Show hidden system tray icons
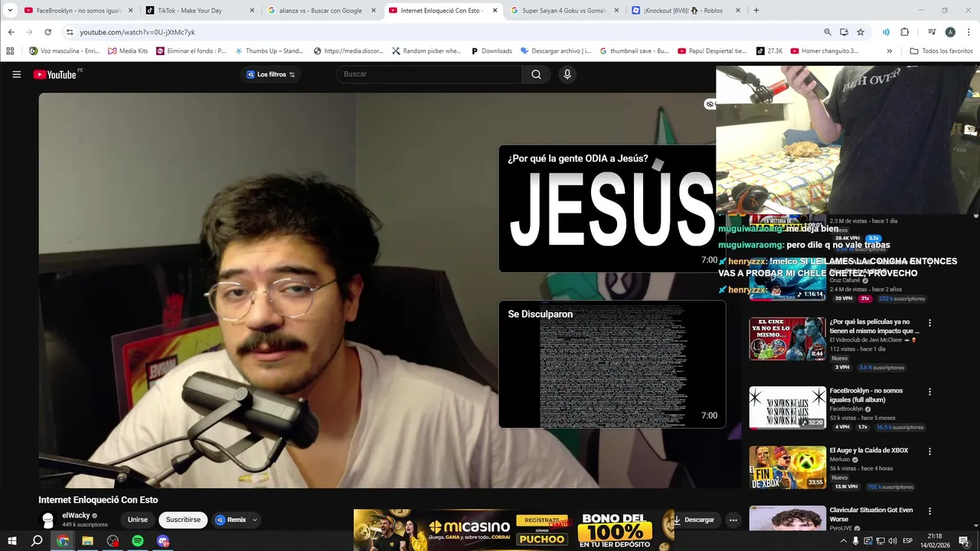Image resolution: width=980 pixels, height=551 pixels. 843,541
